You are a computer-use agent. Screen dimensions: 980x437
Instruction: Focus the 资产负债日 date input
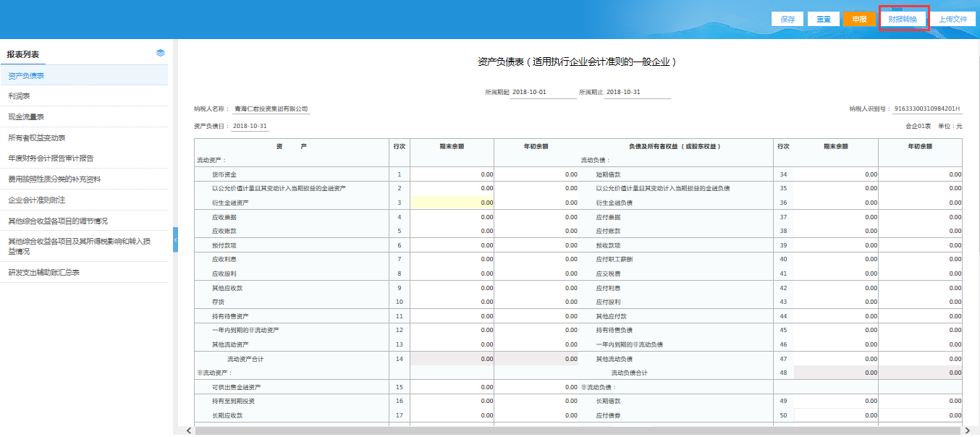click(250, 126)
